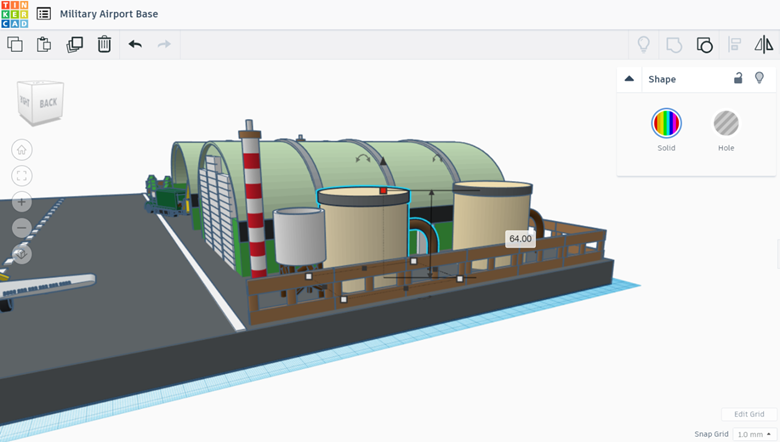
Task: Ungroup the selected shape
Action: click(x=704, y=45)
